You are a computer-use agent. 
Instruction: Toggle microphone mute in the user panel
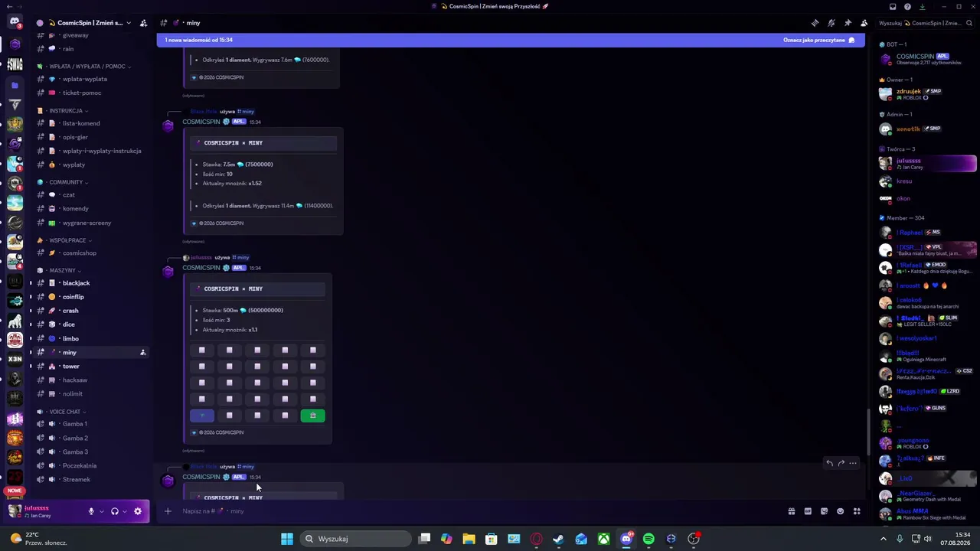click(91, 511)
